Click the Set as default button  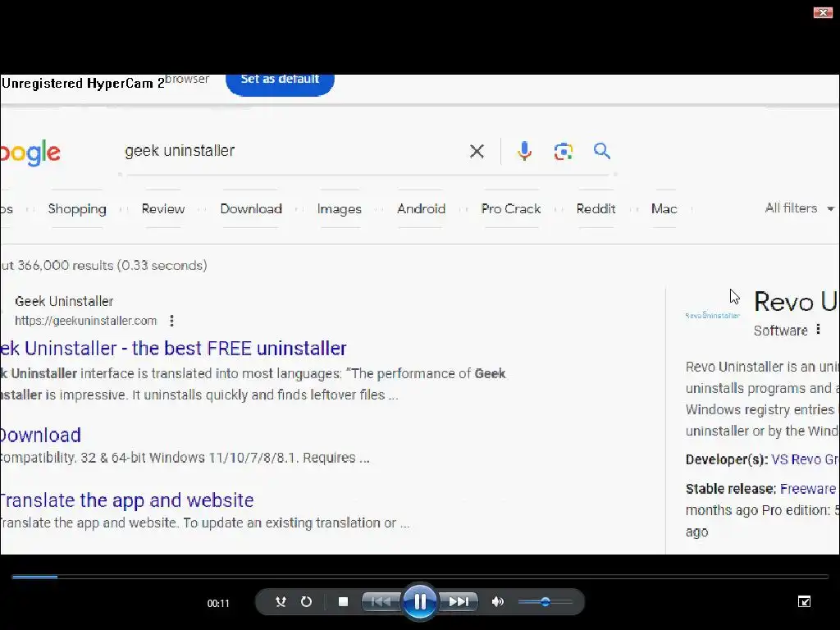pyautogui.click(x=280, y=83)
